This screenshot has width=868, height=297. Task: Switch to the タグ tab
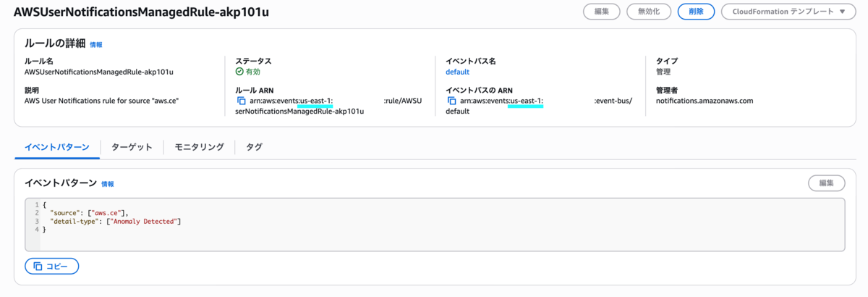(254, 147)
